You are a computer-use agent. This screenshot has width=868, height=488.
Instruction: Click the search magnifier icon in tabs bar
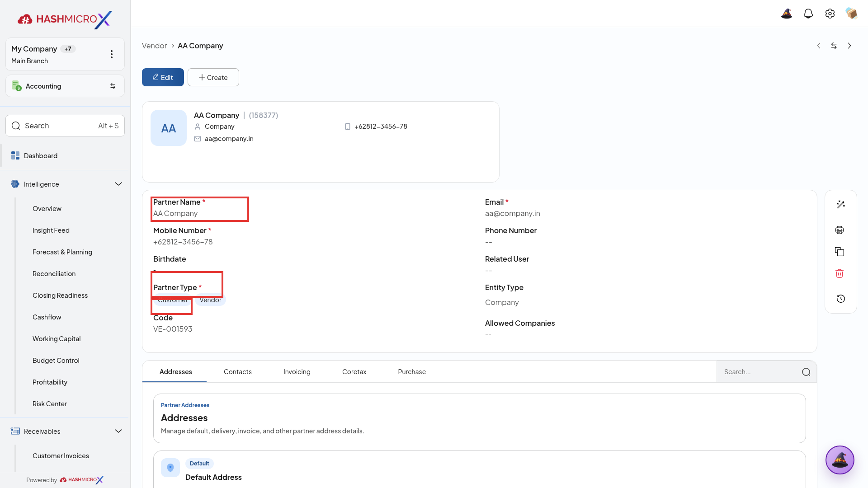806,372
